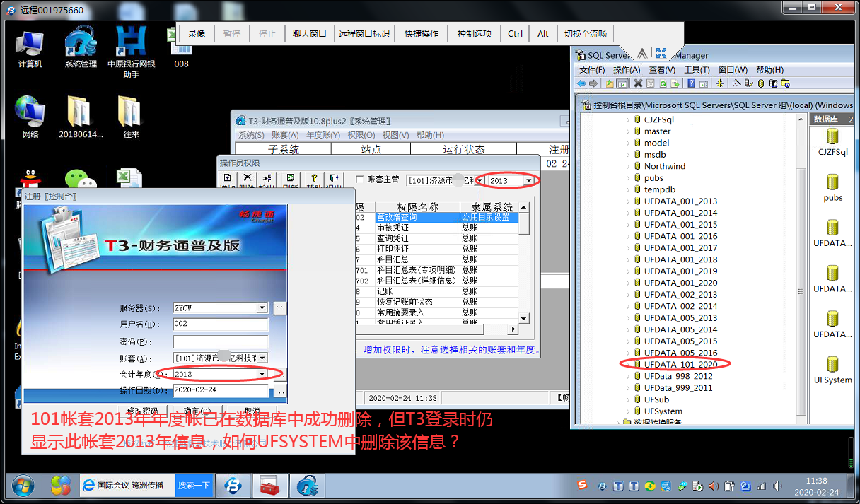Screen dimensions: 860x504
Task: Click the 切换至流畅 button on remote toolbar
Action: pyautogui.click(x=586, y=34)
